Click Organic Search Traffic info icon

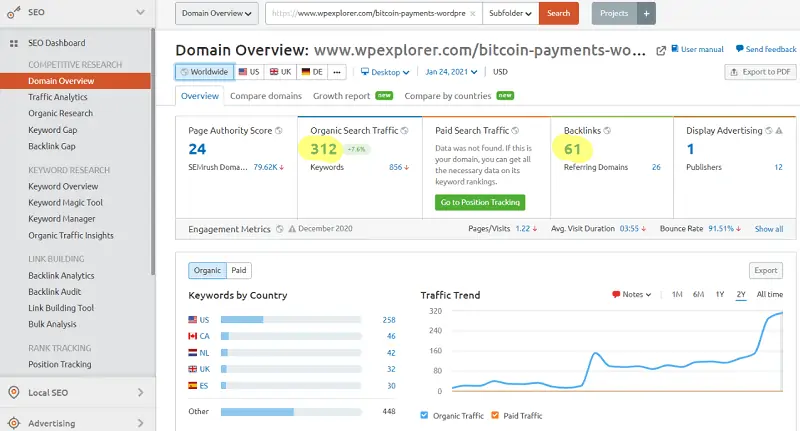[405, 131]
